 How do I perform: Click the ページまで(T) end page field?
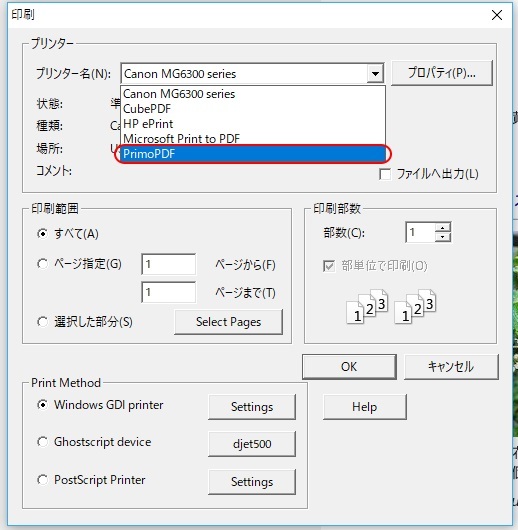click(x=168, y=292)
